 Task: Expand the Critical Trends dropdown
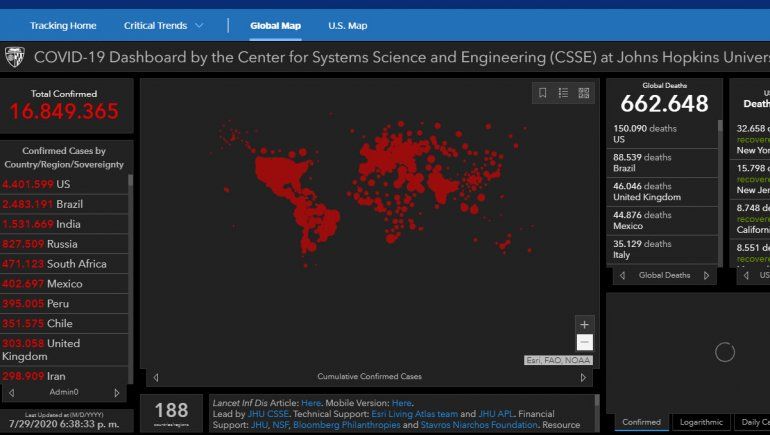[164, 25]
